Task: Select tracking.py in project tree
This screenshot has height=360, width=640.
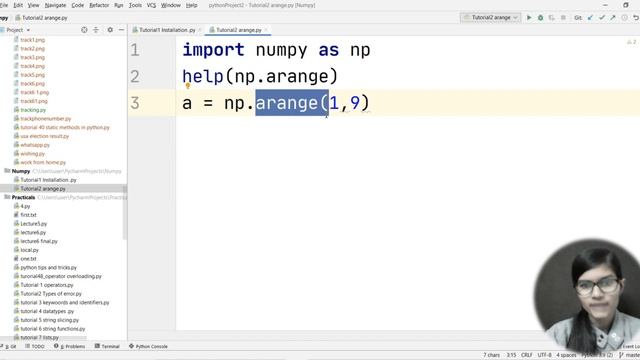Action: pyautogui.click(x=33, y=110)
